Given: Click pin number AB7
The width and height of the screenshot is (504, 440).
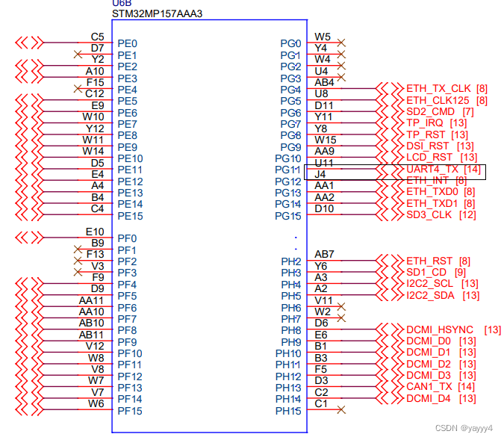Looking at the screenshot, I should 324,255.
